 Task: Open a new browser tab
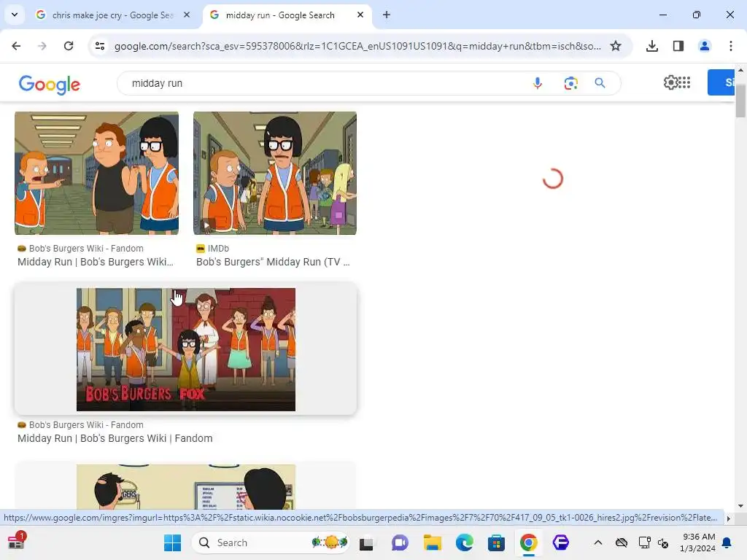[x=387, y=15]
